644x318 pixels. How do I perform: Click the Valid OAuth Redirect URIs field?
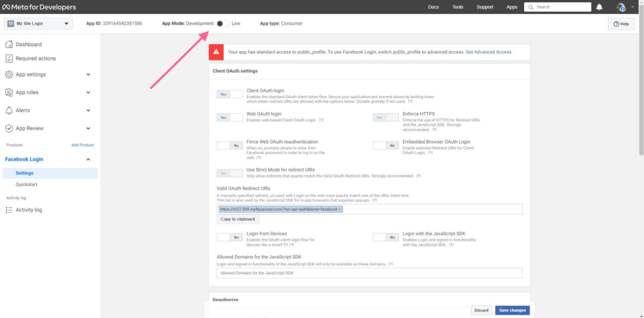pos(369,209)
